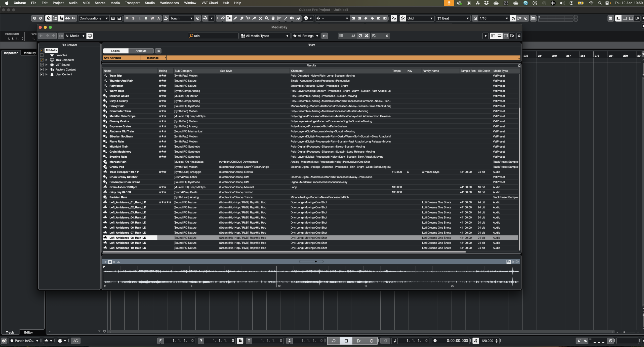Screen dimensions: 644x347
Task: Switch to the Attribute filter tab
Action: coord(141,51)
